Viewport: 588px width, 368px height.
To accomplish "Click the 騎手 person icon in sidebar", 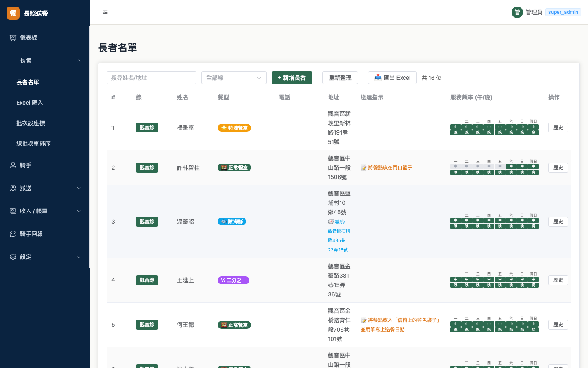I will [13, 165].
